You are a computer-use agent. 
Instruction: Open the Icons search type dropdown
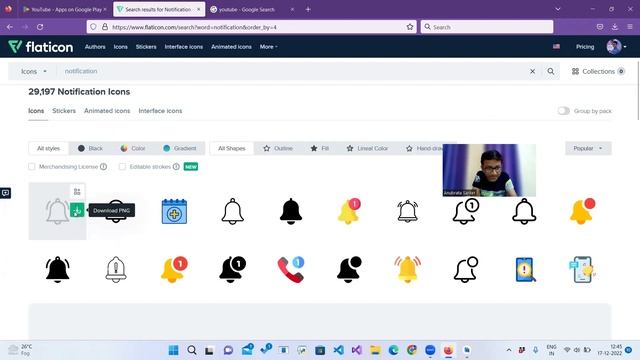click(x=33, y=71)
